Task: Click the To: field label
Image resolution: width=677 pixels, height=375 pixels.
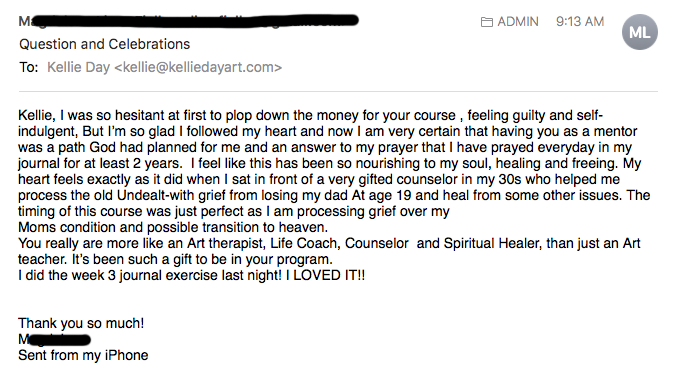Action: tap(28, 67)
